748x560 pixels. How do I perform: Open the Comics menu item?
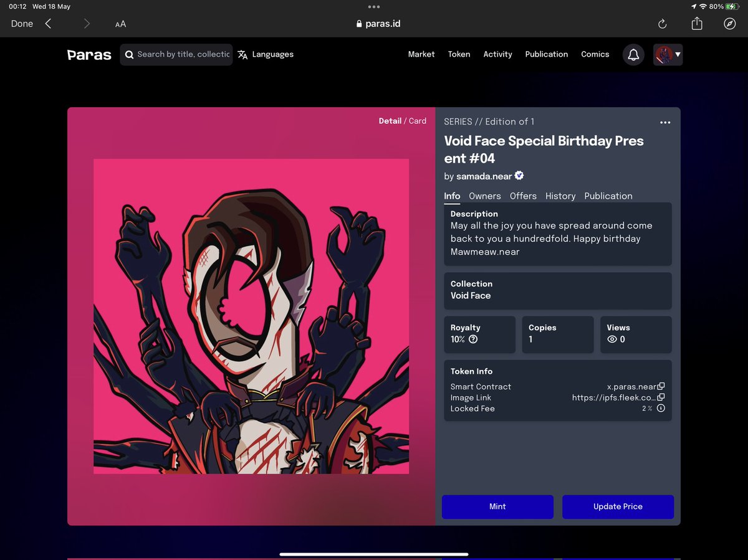595,54
